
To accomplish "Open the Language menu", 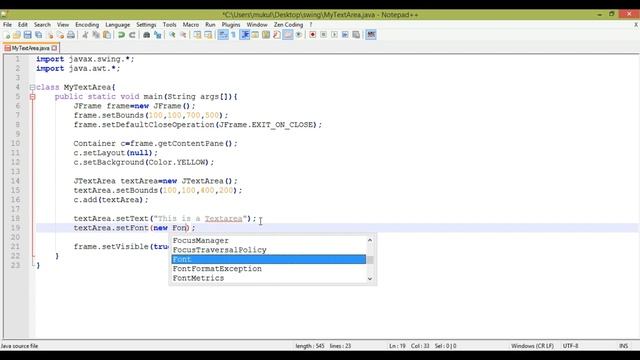I will (118, 24).
